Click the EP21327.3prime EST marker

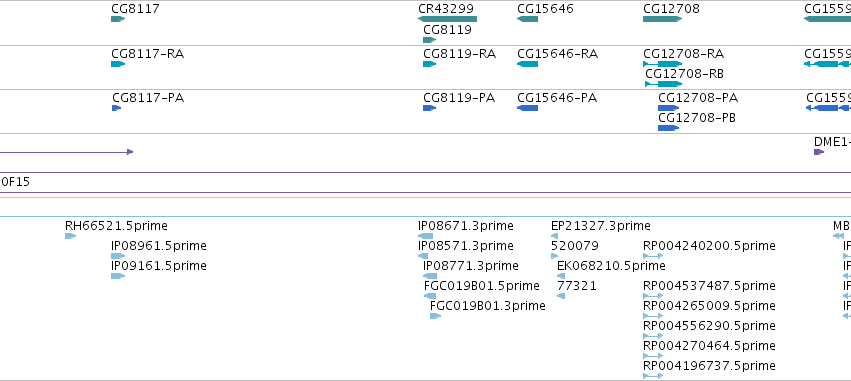(554, 236)
